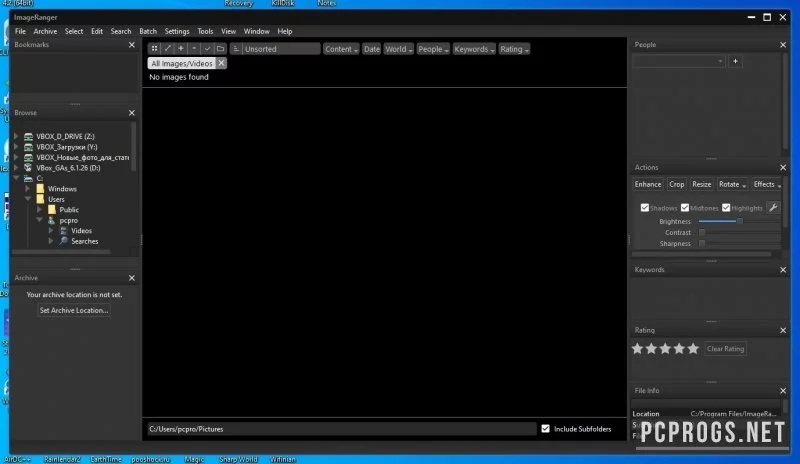The image size is (800, 464).
Task: Open the Tools menu
Action: 205,32
